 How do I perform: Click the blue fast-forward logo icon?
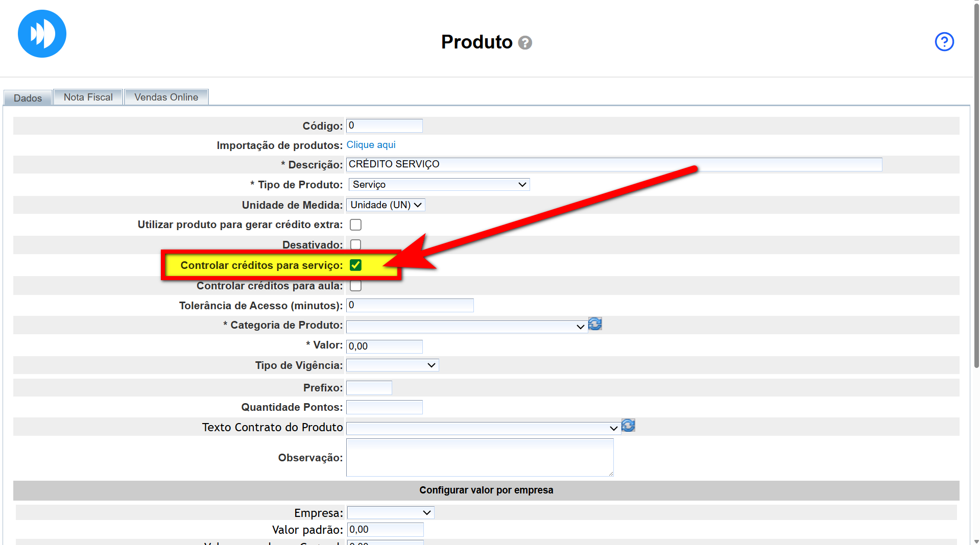(42, 34)
